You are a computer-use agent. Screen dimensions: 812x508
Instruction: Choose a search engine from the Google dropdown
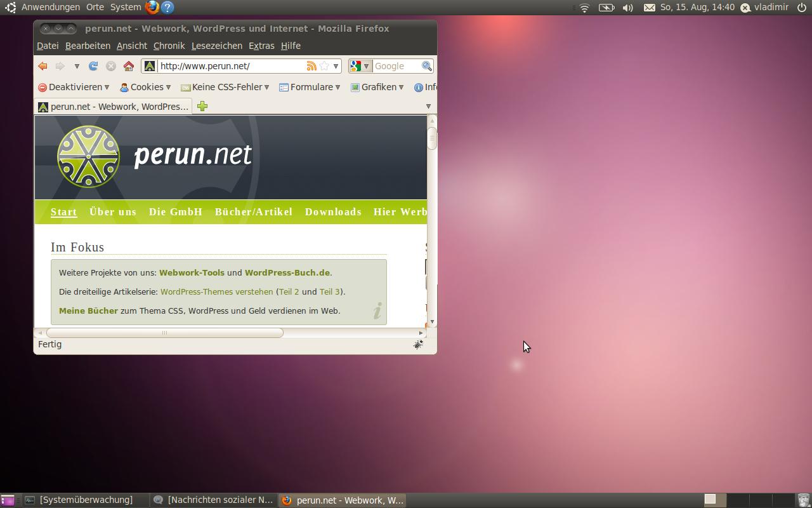[x=360, y=66]
